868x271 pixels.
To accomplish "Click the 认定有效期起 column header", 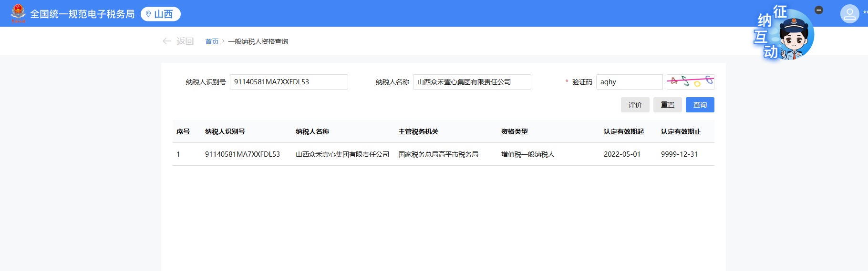I will tap(623, 131).
